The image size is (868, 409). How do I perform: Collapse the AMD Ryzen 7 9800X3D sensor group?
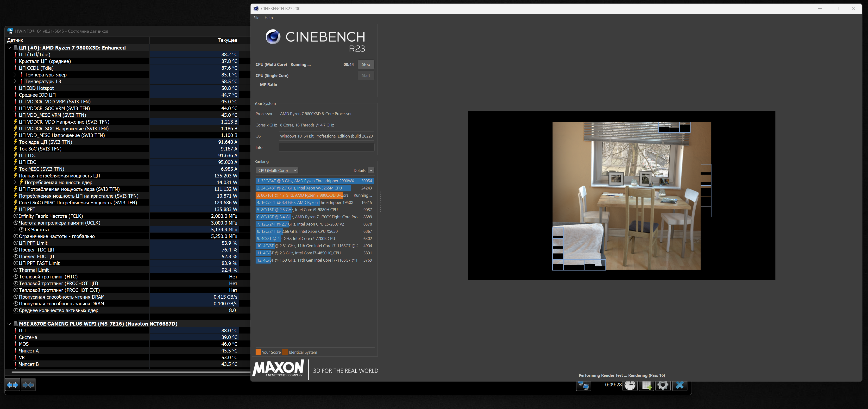(9, 48)
